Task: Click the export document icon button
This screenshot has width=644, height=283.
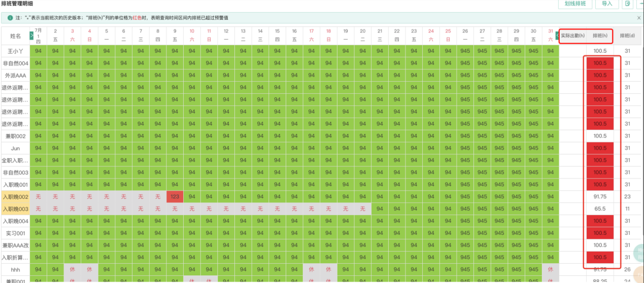Action: 628,4
